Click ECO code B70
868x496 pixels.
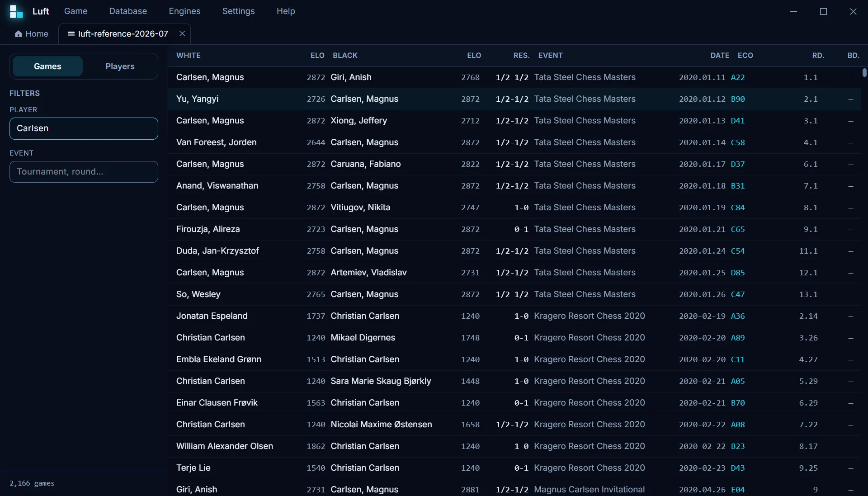click(x=738, y=403)
